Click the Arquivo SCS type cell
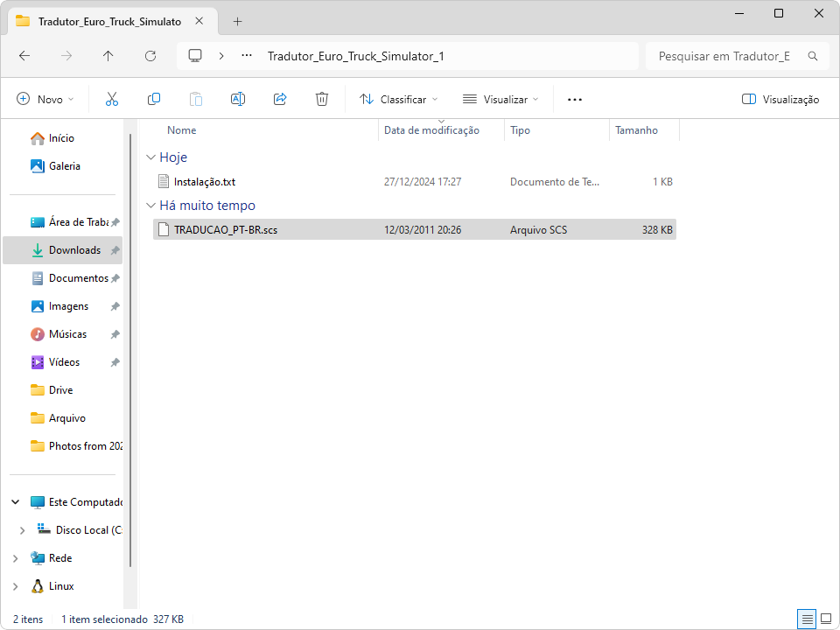 [538, 230]
